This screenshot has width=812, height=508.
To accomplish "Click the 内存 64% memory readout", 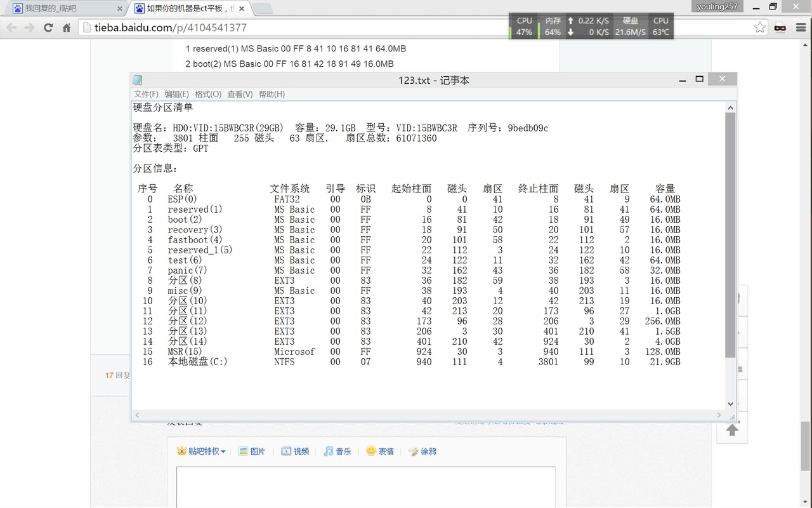I will coord(553,26).
